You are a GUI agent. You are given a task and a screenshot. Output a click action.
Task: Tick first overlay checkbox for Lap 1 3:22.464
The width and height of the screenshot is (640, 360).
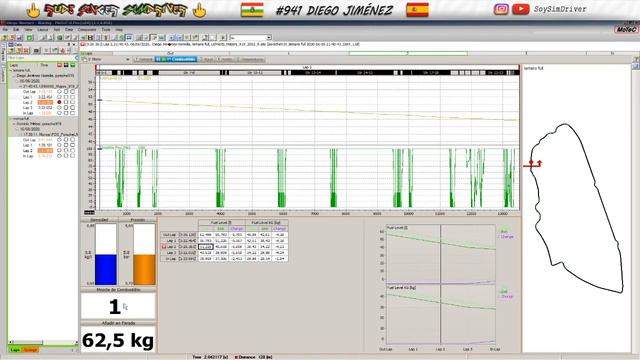[66, 97]
